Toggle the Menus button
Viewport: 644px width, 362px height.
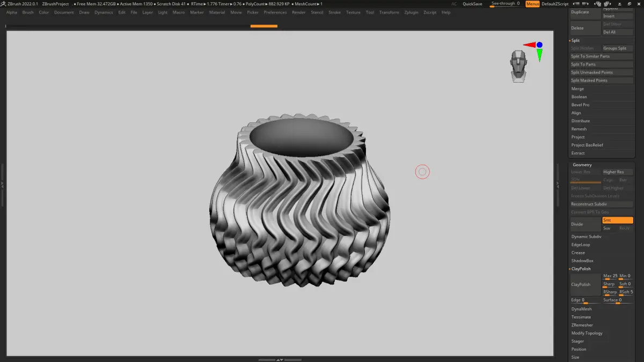532,4
